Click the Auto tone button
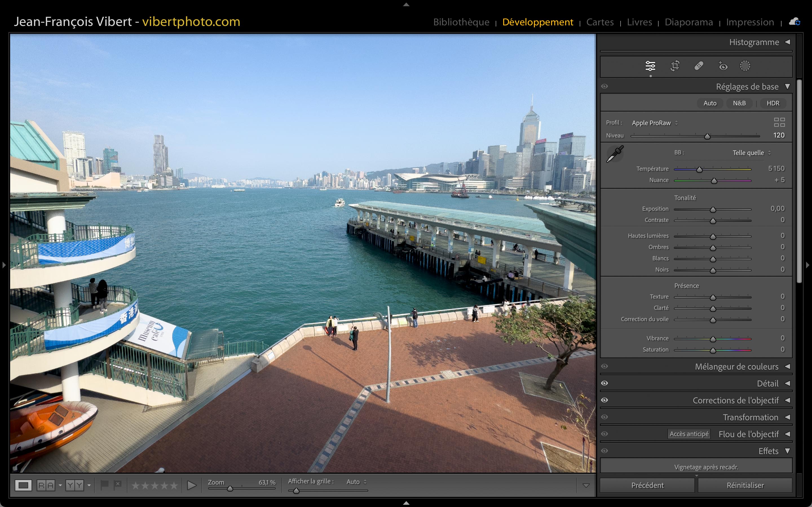Image resolution: width=812 pixels, height=507 pixels. pos(710,103)
